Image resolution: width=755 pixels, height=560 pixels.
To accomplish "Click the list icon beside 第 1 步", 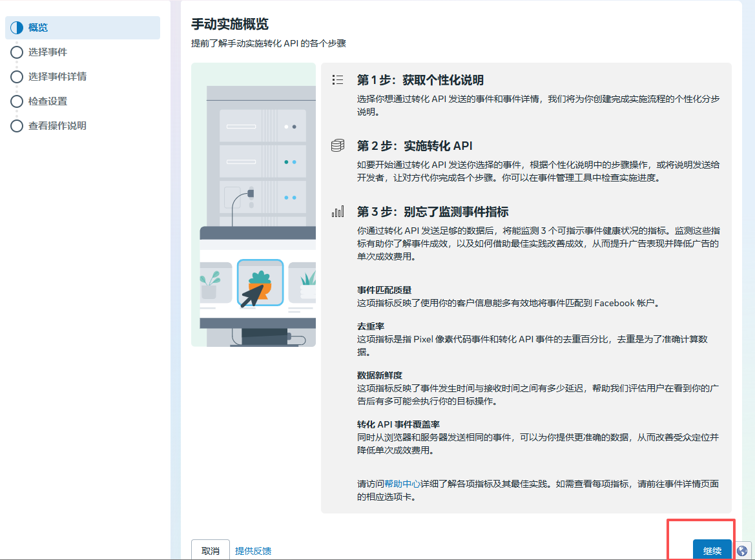I will (x=337, y=80).
